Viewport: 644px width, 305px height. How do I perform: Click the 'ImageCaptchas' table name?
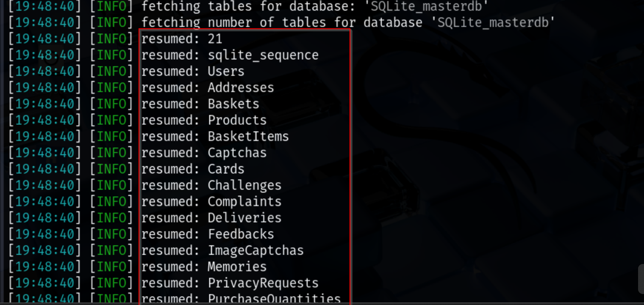[255, 250]
